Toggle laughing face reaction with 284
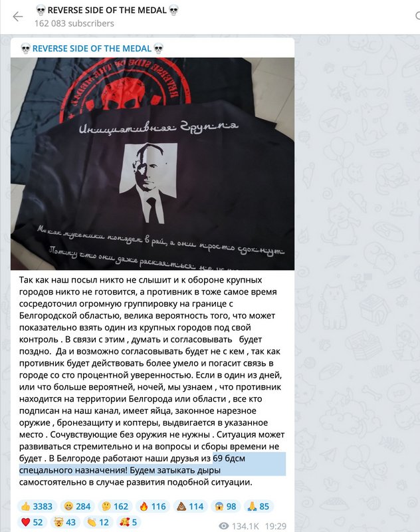The width and height of the screenshot is (420, 532). (77, 507)
